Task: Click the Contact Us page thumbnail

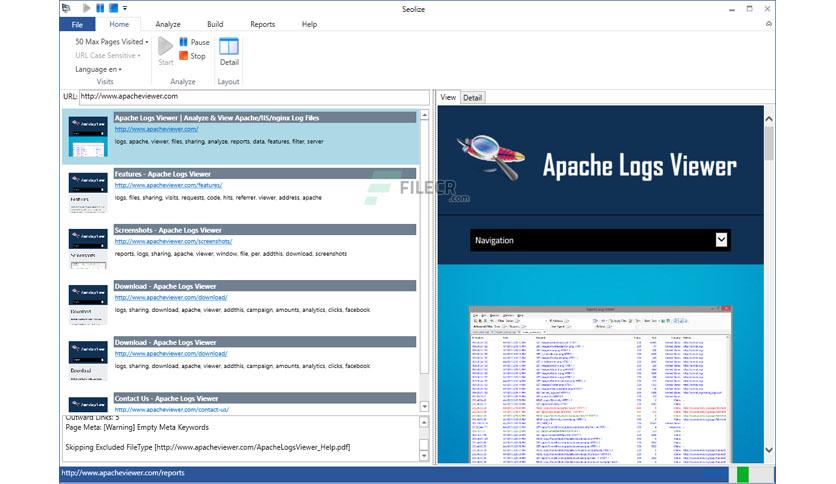Action: tap(88, 405)
